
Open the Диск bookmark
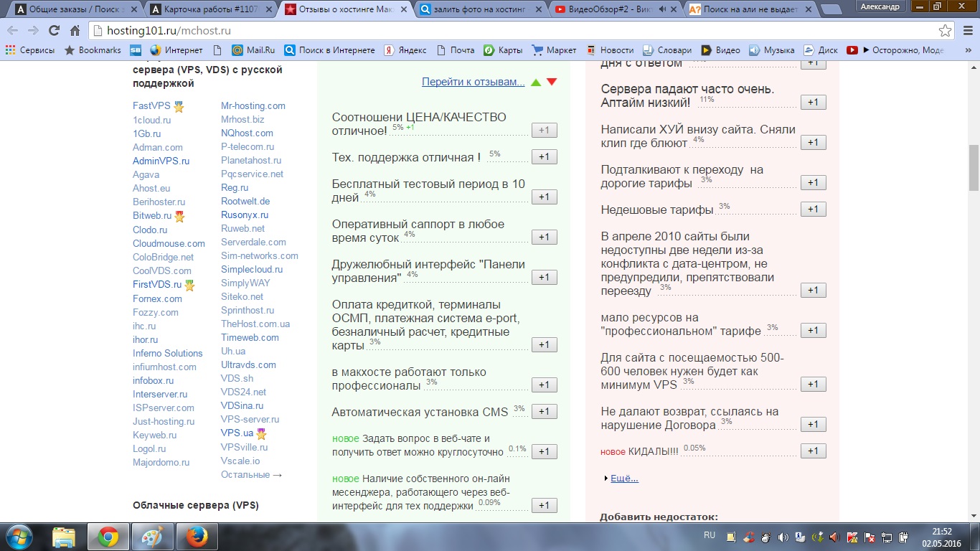click(821, 50)
